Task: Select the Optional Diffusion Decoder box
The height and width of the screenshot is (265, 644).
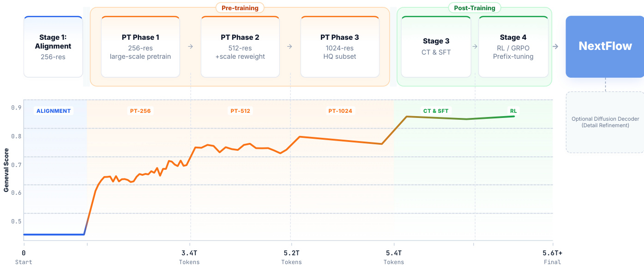Action: (605, 122)
